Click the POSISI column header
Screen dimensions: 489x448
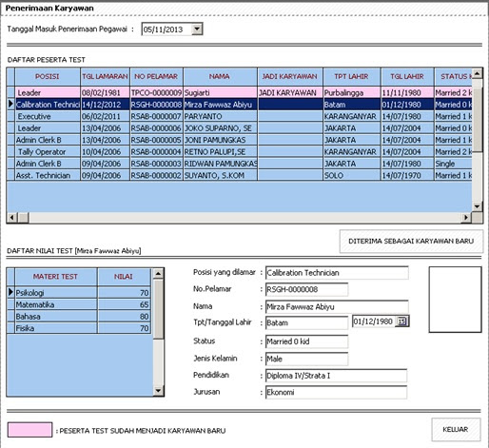pos(48,76)
